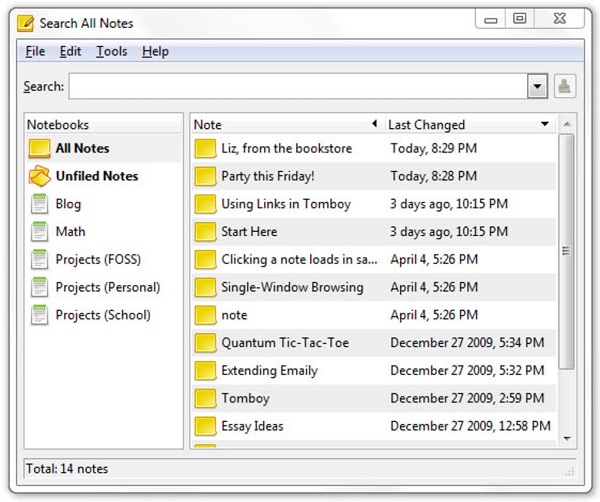This screenshot has height=502, width=600.
Task: Click the clear search broom icon
Action: point(565,86)
